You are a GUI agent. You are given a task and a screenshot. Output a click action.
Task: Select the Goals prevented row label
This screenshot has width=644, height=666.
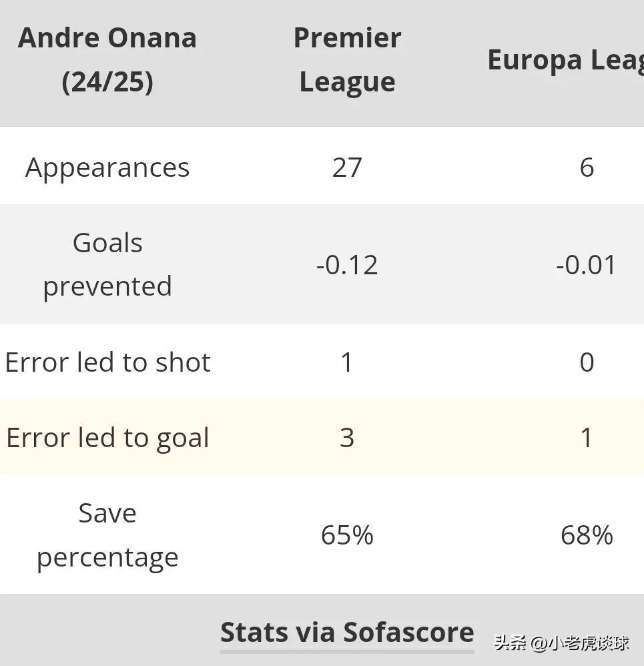pos(107,265)
